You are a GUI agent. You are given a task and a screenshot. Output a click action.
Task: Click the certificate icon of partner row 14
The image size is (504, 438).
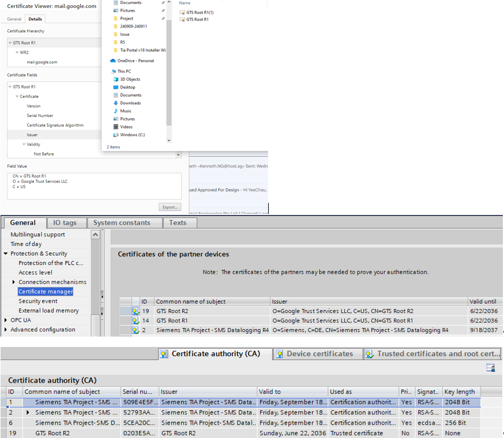136,320
